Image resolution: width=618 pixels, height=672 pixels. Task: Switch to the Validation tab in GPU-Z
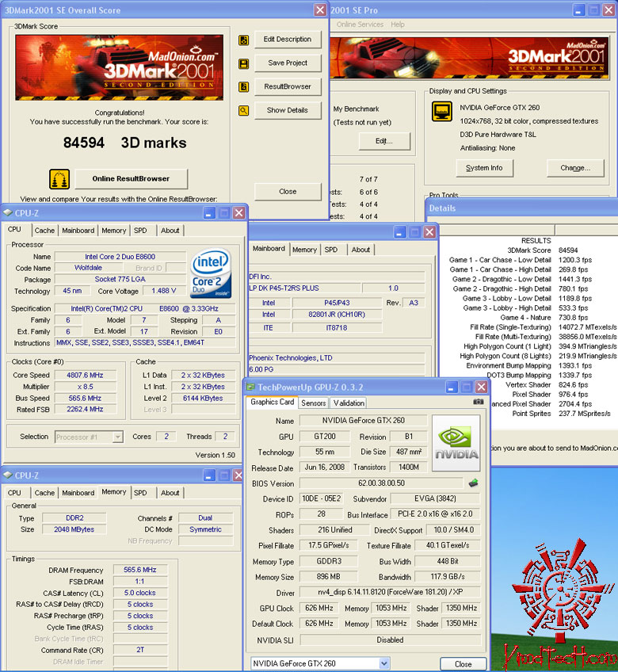349,403
